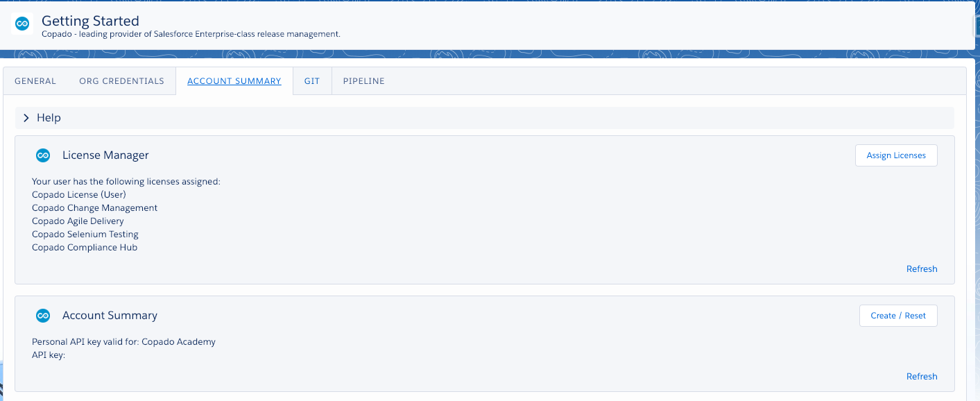Click the Copado Selenium Testing line
Screen dimensions: 980x401
(x=85, y=234)
